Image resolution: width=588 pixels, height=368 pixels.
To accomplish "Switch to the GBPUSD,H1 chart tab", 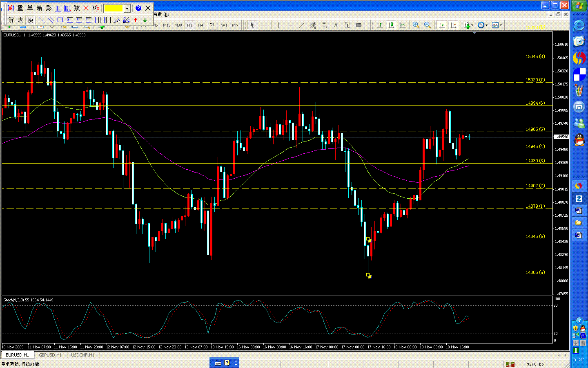I will click(50, 355).
